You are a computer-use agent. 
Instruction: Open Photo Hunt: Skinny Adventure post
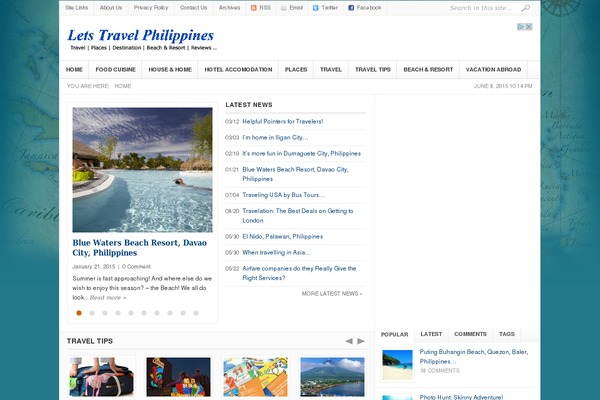461,397
